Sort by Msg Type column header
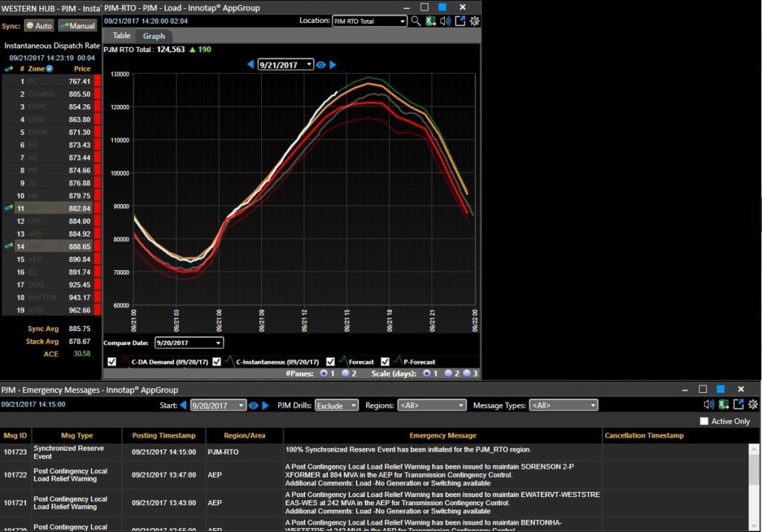This screenshot has height=532, width=762. click(x=77, y=435)
